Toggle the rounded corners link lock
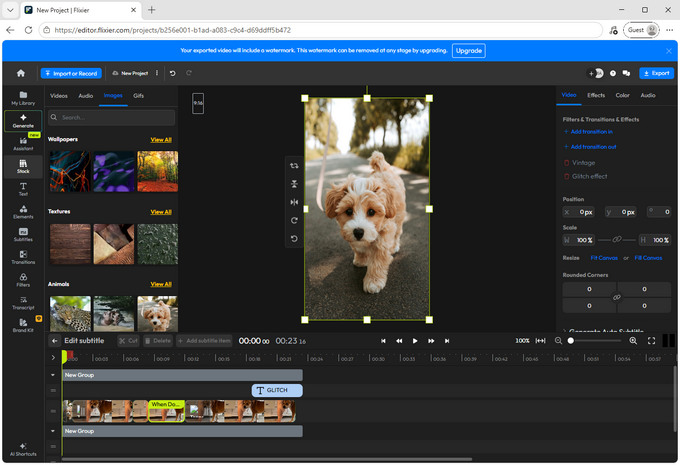This screenshot has height=465, width=680. 617,297
